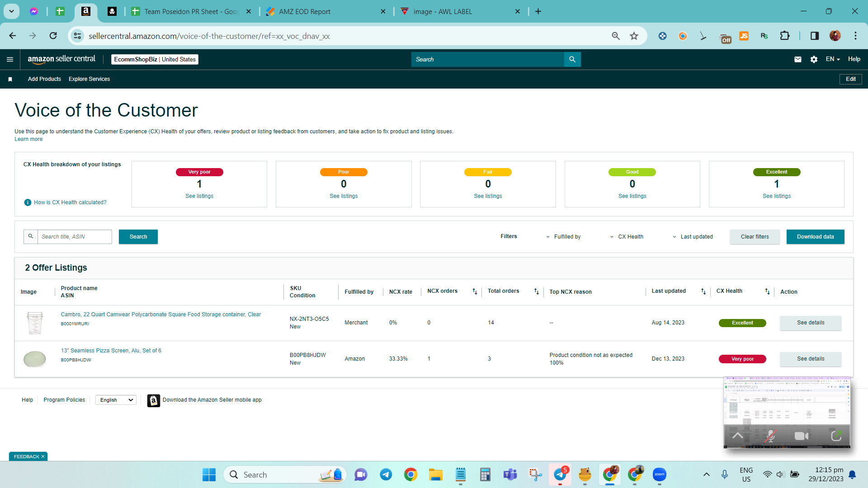Click the bookmark flag icon beside Add Products
This screenshot has height=488, width=868.
coord(10,79)
